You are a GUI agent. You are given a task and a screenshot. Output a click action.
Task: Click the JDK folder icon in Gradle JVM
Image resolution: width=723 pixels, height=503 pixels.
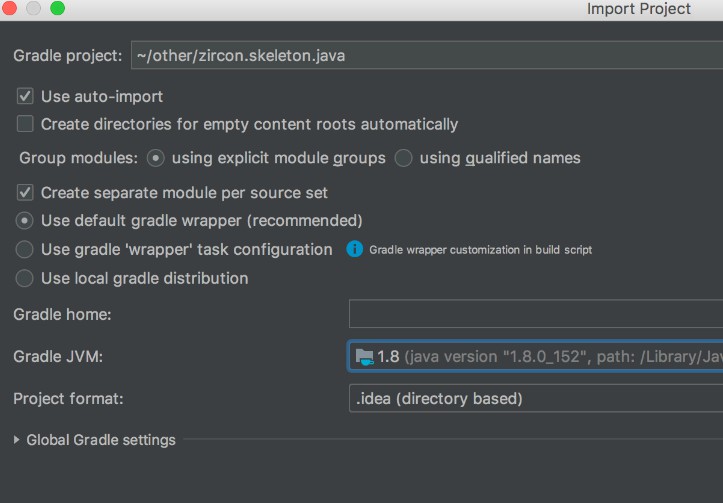click(x=364, y=357)
